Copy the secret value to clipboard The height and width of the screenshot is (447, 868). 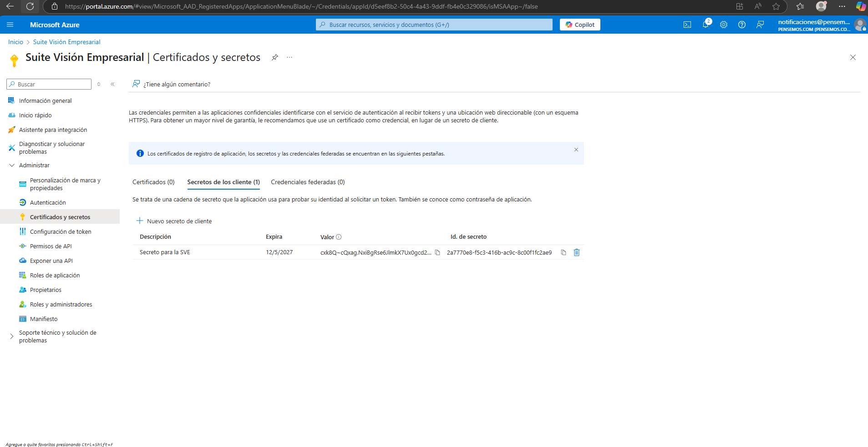pos(437,252)
